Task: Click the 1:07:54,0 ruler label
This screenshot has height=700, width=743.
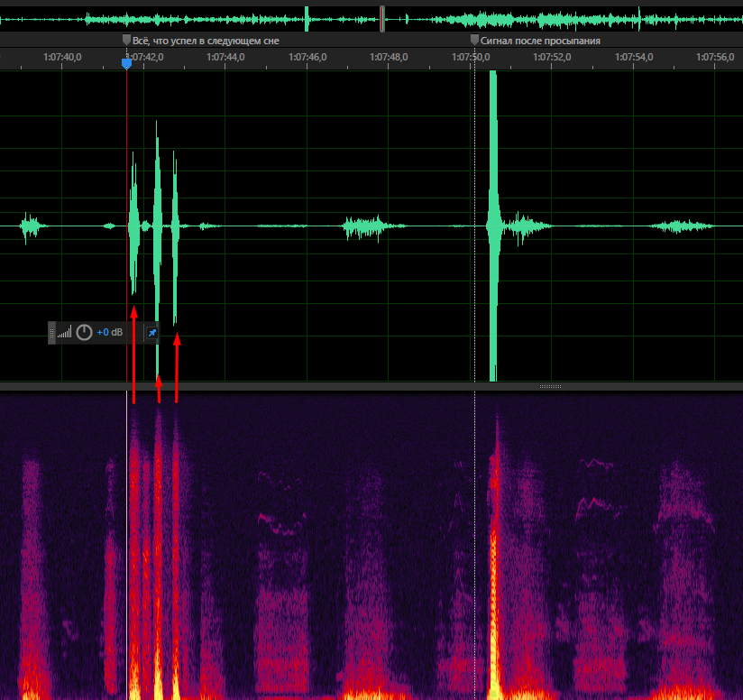Action: point(634,58)
